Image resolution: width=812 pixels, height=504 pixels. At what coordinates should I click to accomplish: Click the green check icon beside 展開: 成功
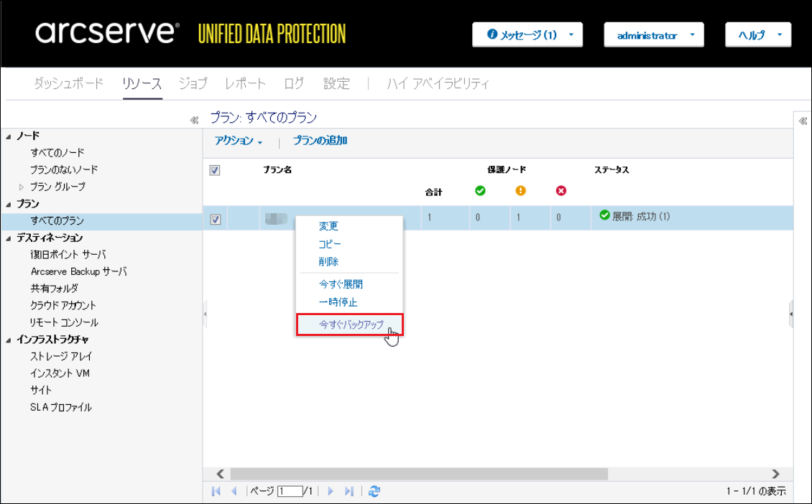604,215
